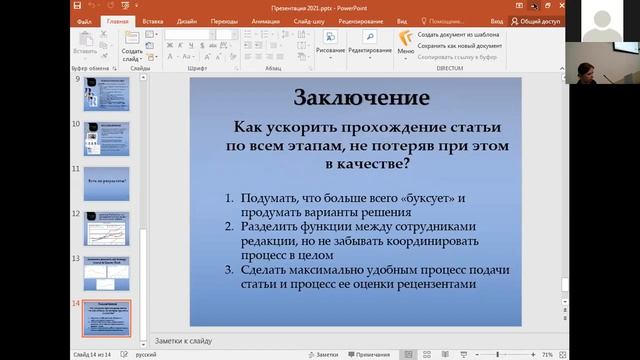Viewport: 640px width, 360px height.
Task: Toggle italic К formatting
Action: 180,46
